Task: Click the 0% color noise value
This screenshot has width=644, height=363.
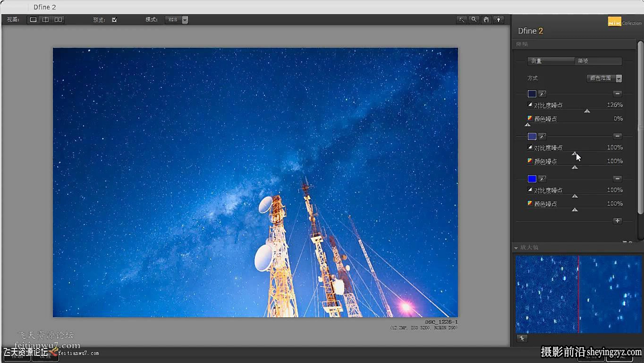Action: [x=618, y=119]
